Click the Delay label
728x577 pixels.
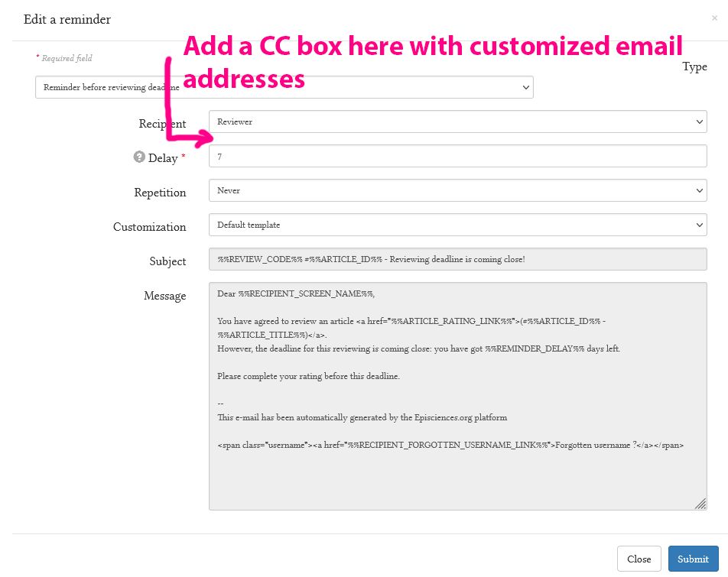click(163, 158)
